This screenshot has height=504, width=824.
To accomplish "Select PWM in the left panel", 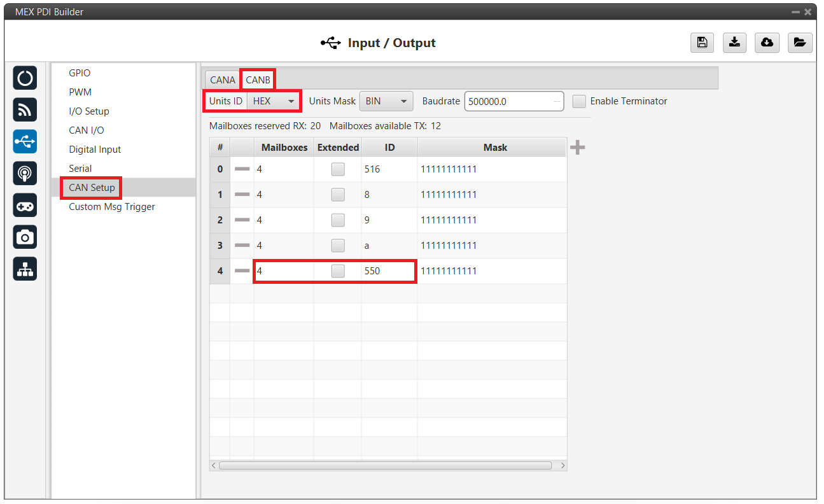I will 80,92.
